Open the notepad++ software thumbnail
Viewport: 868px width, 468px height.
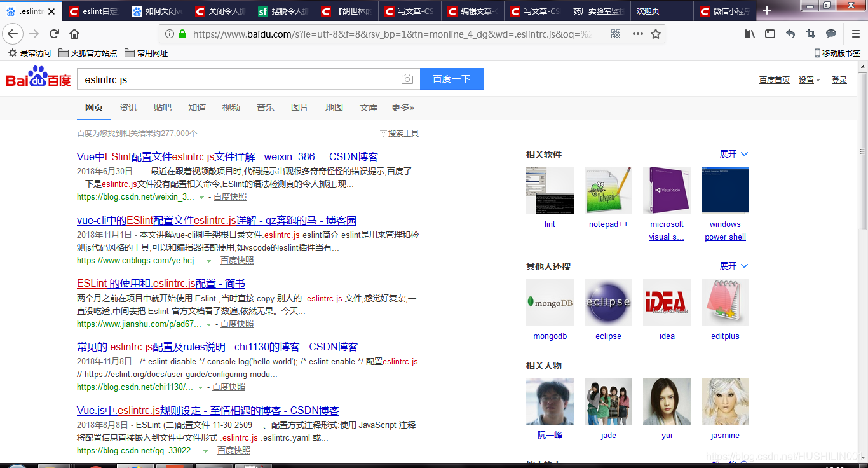click(608, 190)
